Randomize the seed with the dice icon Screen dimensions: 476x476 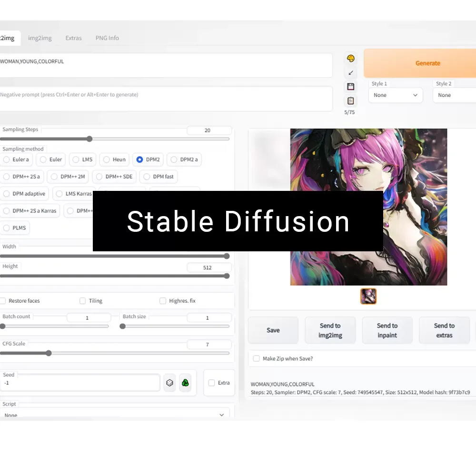170,382
